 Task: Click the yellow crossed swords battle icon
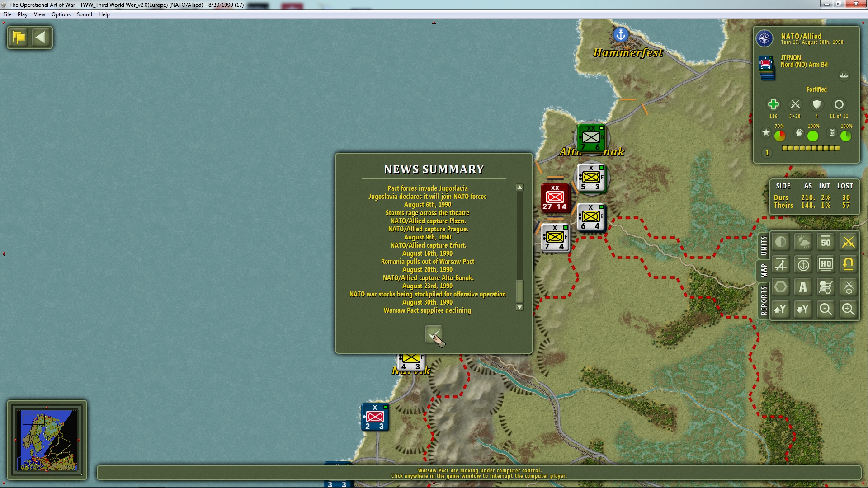point(849,242)
